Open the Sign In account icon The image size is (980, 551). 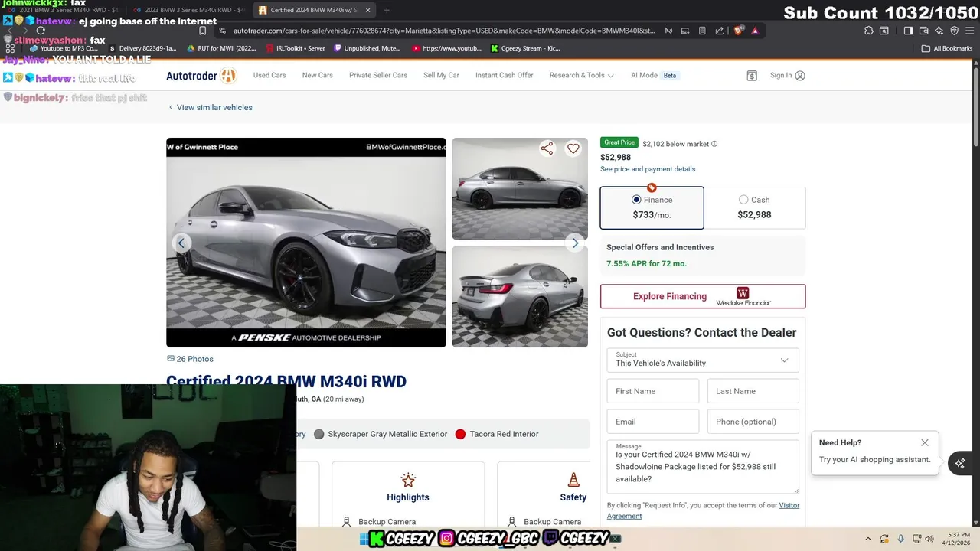pyautogui.click(x=800, y=76)
